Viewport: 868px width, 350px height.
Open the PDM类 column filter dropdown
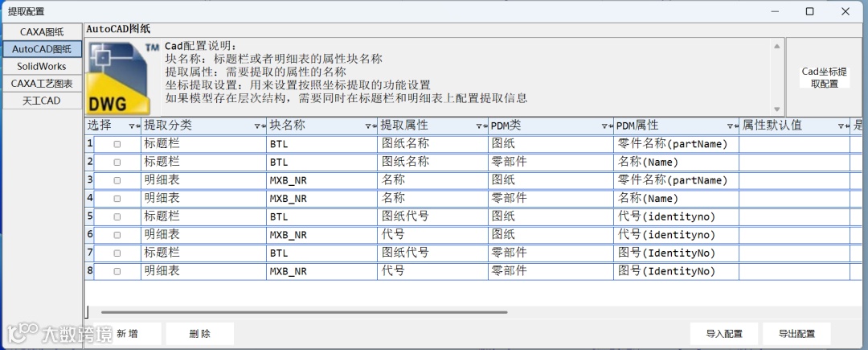[606, 126]
